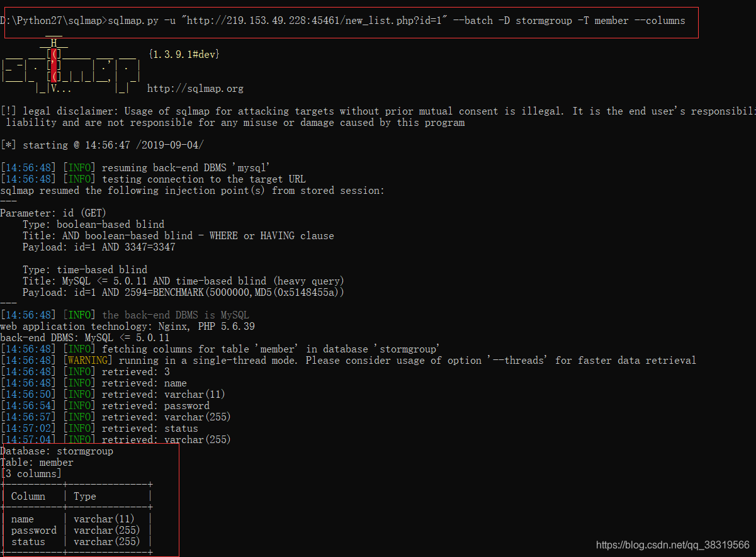Click back-end DBMS: MySQL <= 5.0.11 line
This screenshot has width=756, height=557.
click(x=85, y=338)
